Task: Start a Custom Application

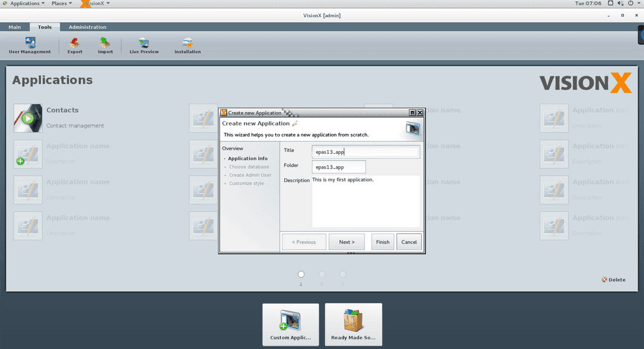Action: pos(290,323)
